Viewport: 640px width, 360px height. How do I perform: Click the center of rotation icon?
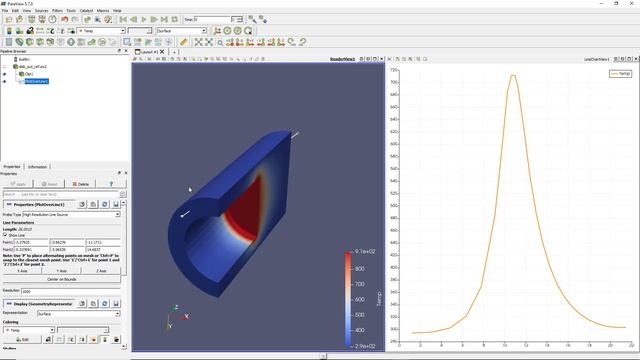coord(227,31)
